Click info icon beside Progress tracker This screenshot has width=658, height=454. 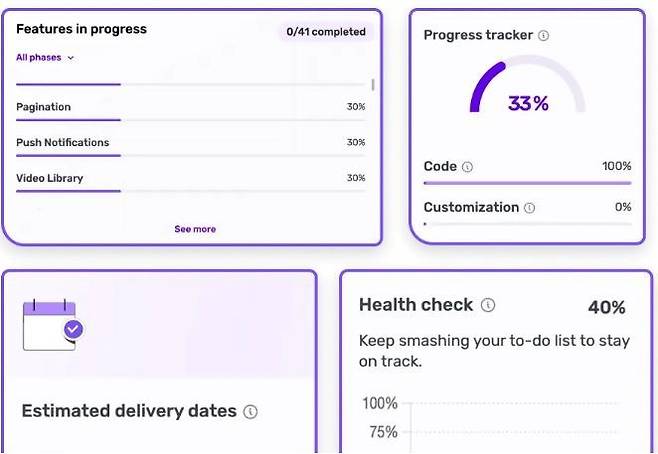pyautogui.click(x=544, y=35)
